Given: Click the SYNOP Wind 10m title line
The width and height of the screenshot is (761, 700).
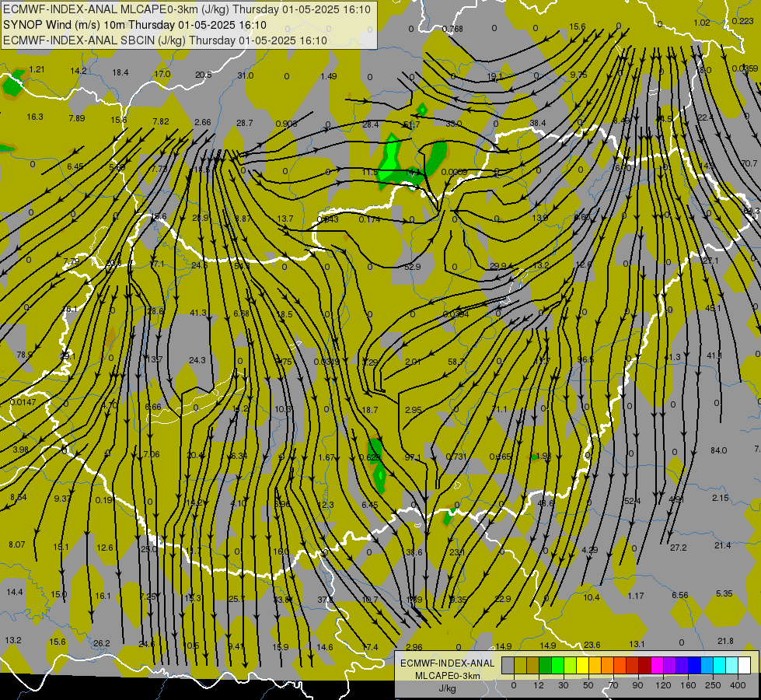Looking at the screenshot, I should pyautogui.click(x=134, y=25).
